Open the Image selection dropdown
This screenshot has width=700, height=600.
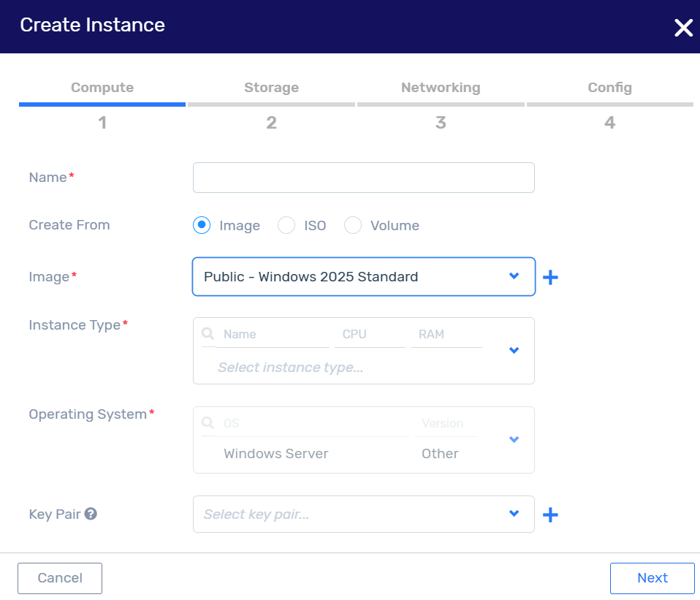point(513,277)
